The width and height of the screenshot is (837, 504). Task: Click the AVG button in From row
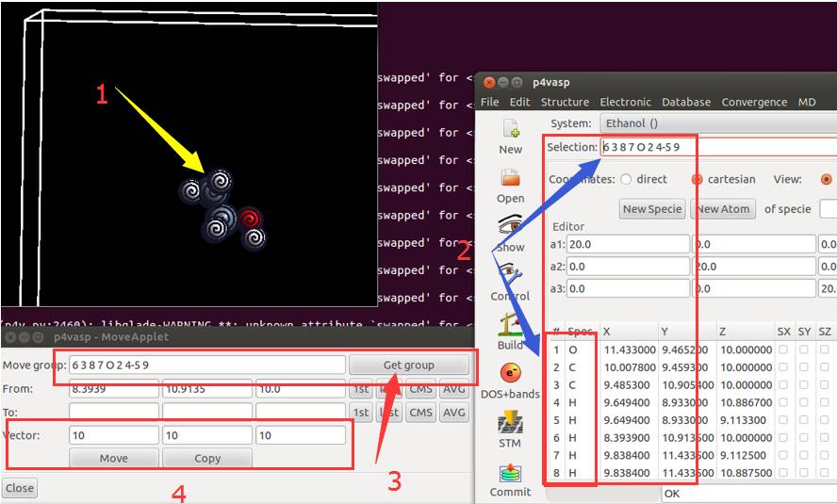[454, 388]
